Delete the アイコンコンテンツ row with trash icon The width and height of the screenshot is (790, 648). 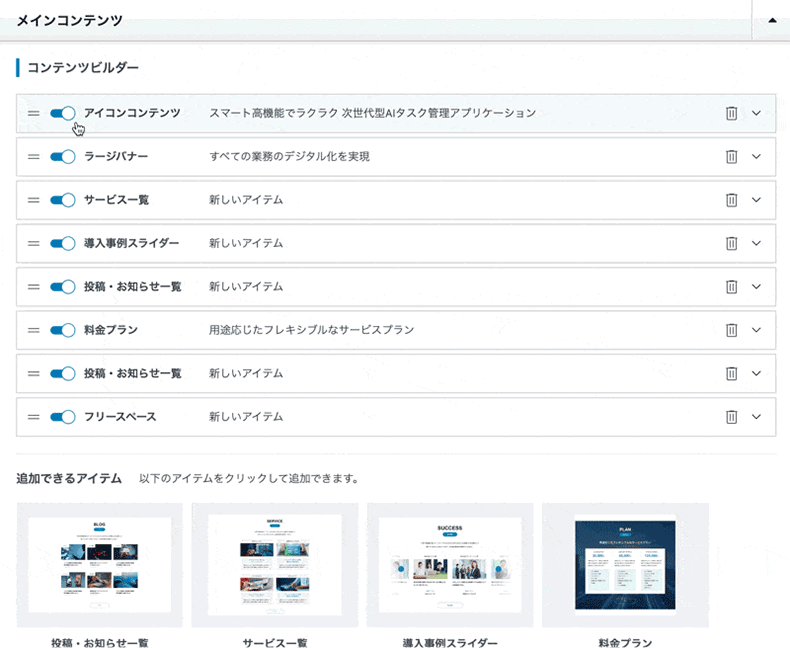pyautogui.click(x=731, y=113)
